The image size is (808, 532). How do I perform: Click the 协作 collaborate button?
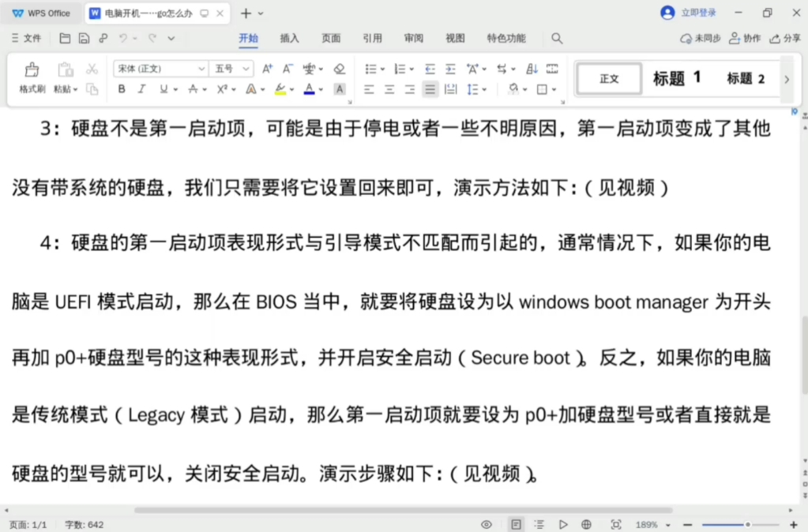click(745, 38)
